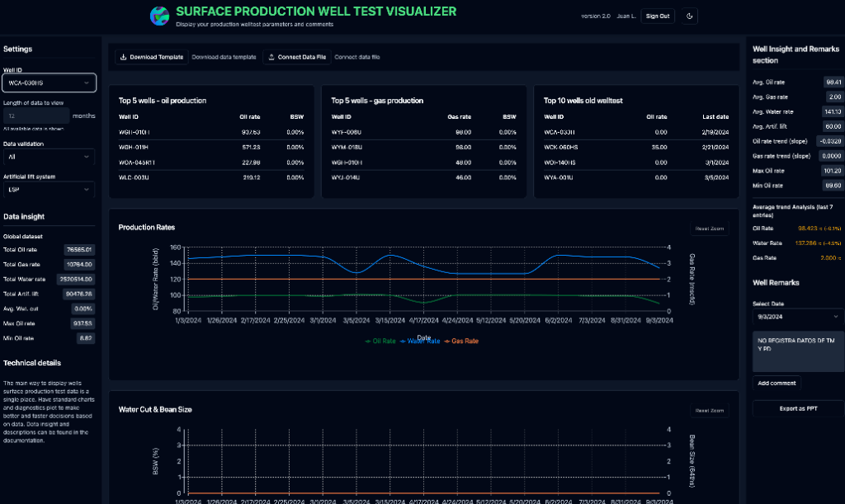Toggle the Gas Rate legend entry
The image size is (845, 504).
click(x=461, y=341)
